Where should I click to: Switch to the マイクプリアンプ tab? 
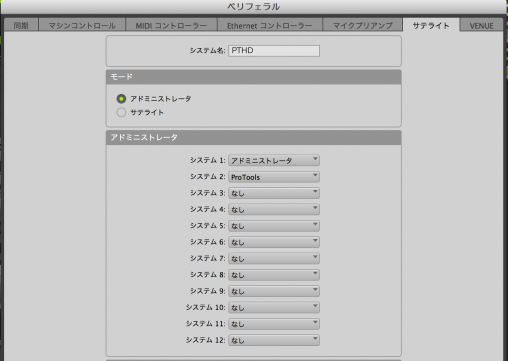[x=363, y=25]
